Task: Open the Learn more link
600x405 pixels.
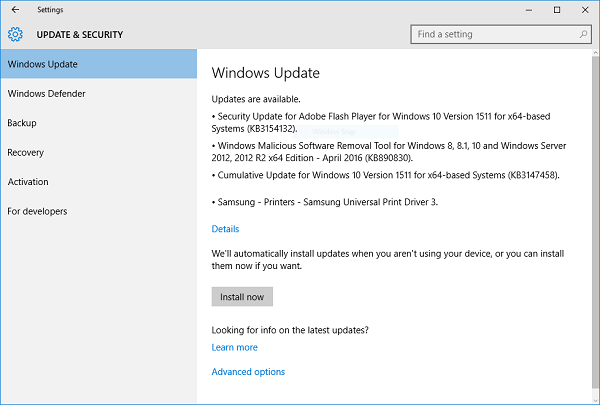Action: tap(235, 347)
